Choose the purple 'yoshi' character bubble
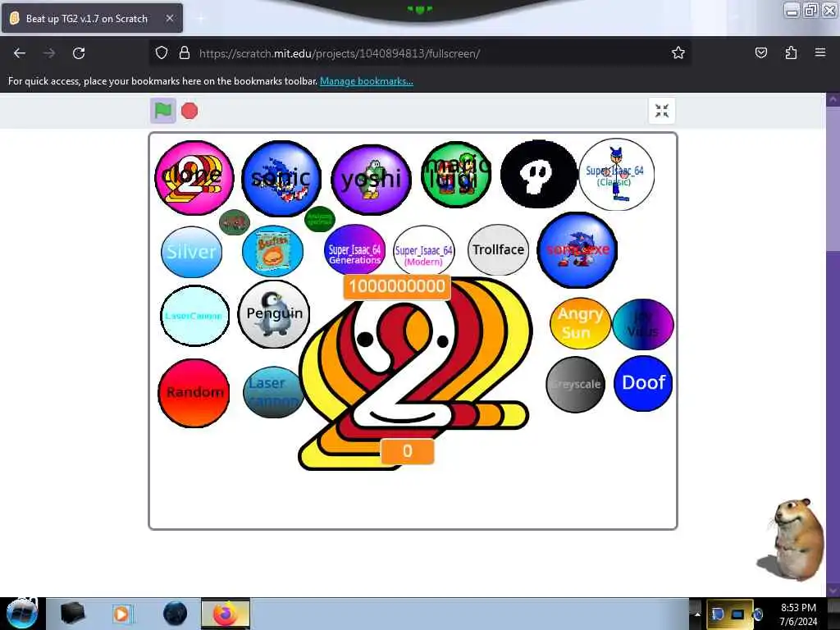This screenshot has width=840, height=630. click(x=372, y=180)
